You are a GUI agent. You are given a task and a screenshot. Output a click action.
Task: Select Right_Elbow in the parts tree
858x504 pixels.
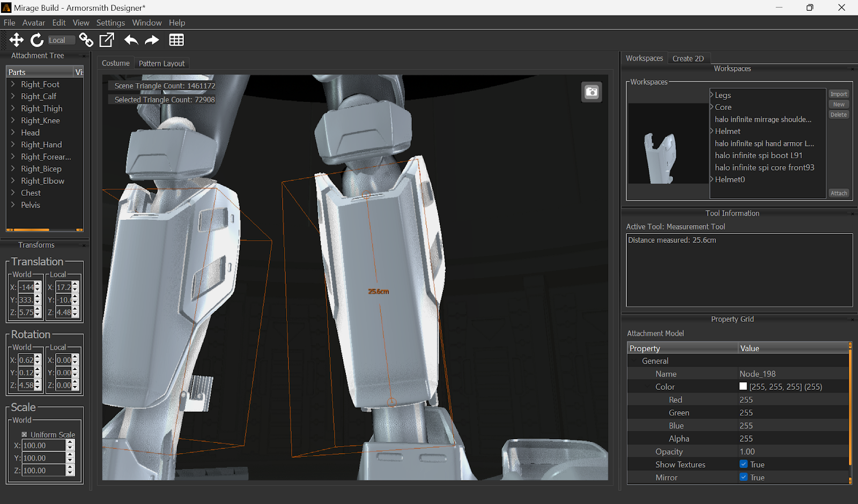click(43, 181)
